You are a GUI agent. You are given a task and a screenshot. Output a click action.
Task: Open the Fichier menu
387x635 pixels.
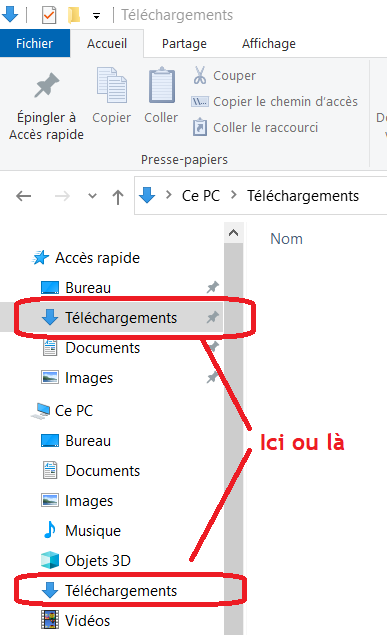tap(34, 43)
